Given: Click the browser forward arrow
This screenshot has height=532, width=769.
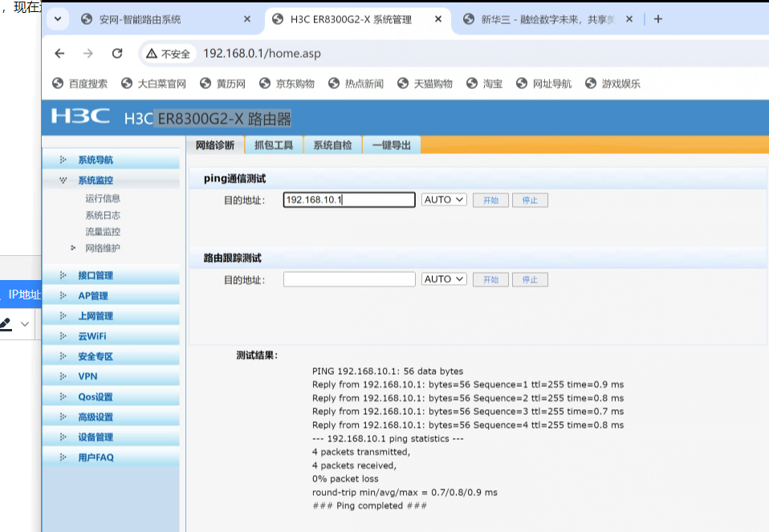Looking at the screenshot, I should coord(87,54).
